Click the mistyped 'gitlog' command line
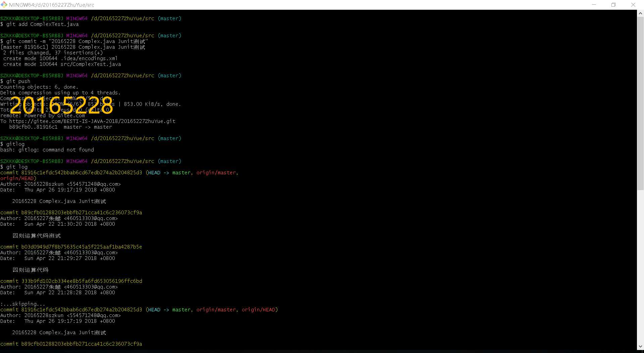 click(12, 144)
